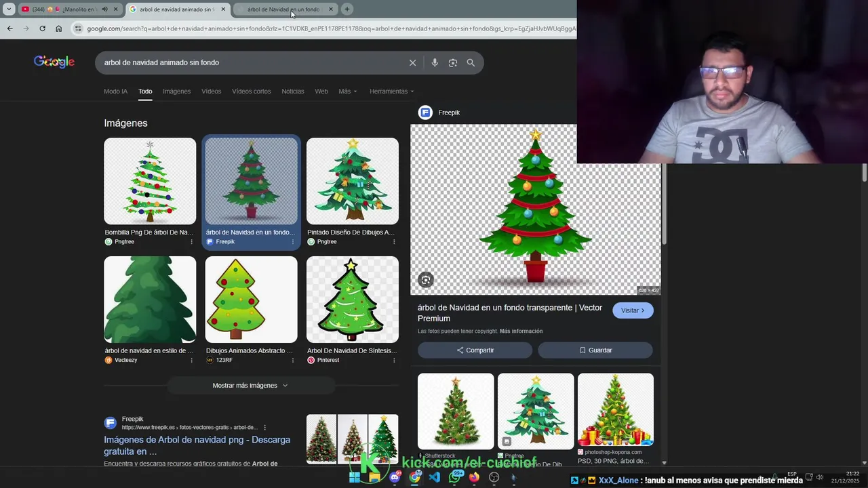Close the árbol de navidad animado tab
Image resolution: width=868 pixels, height=488 pixels.
(223, 9)
